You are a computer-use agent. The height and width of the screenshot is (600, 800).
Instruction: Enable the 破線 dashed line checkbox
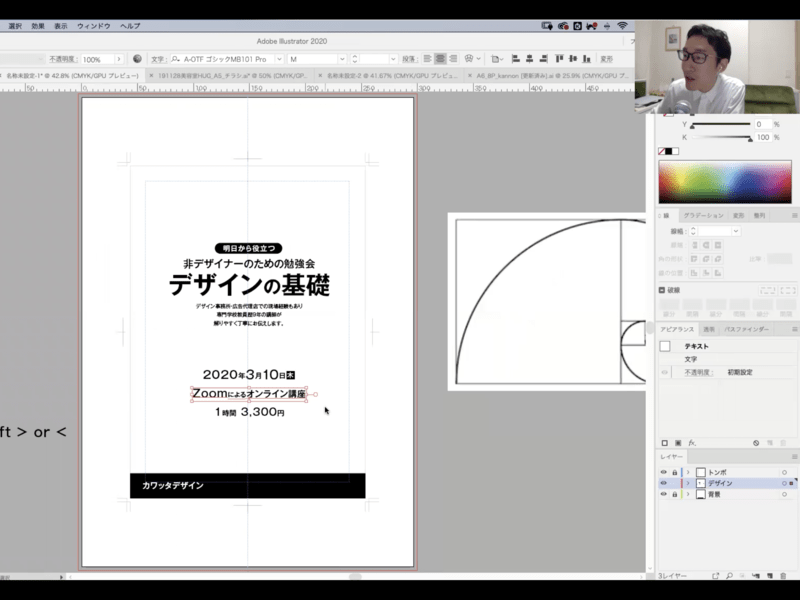663,290
